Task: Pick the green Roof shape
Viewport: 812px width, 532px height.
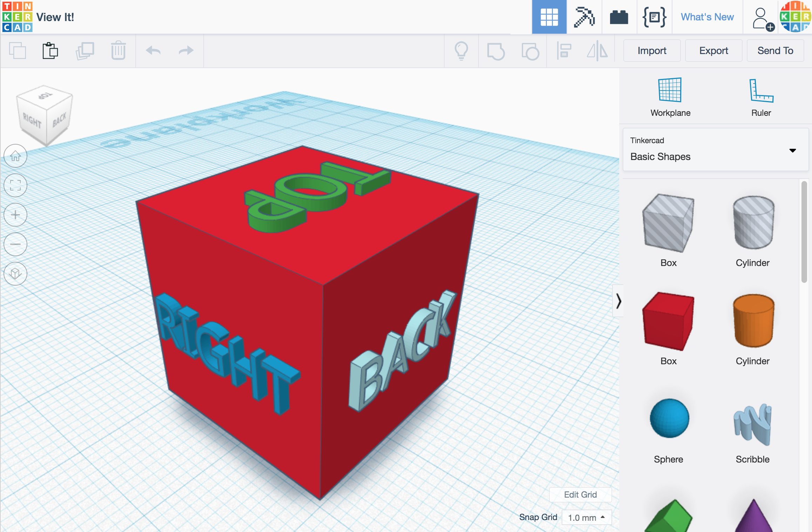Action: (668, 516)
